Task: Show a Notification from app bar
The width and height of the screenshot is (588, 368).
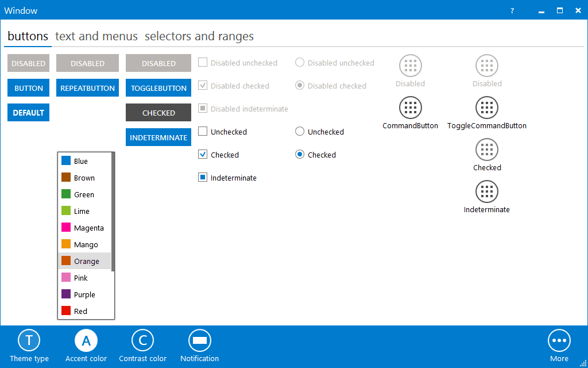Action: [x=199, y=340]
